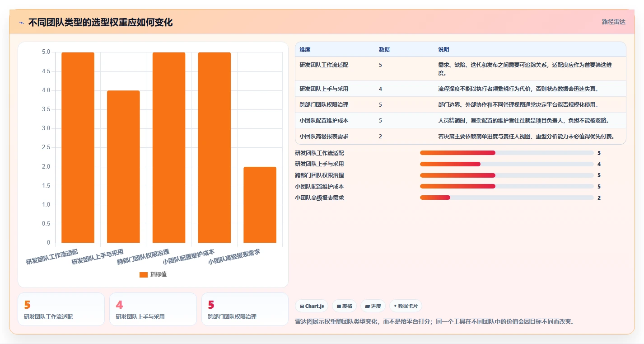Image resolution: width=644 pixels, height=344 pixels.
Task: Select the short chart bar for 小团队高级报表需求
Action: tap(260, 205)
